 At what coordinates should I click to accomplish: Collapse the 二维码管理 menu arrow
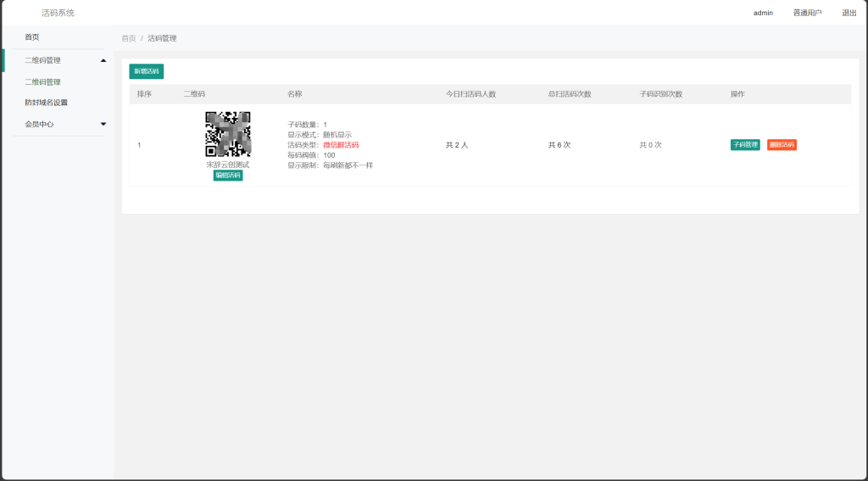click(x=103, y=60)
